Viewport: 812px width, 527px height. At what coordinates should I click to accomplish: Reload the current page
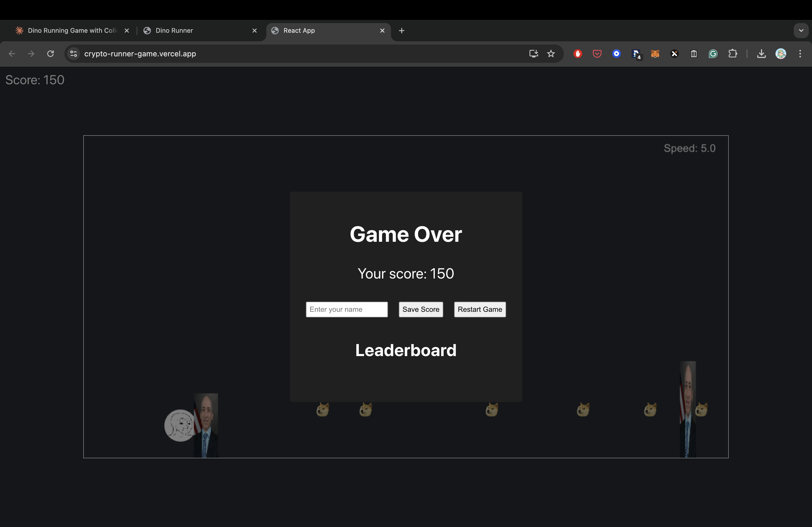tap(50, 53)
